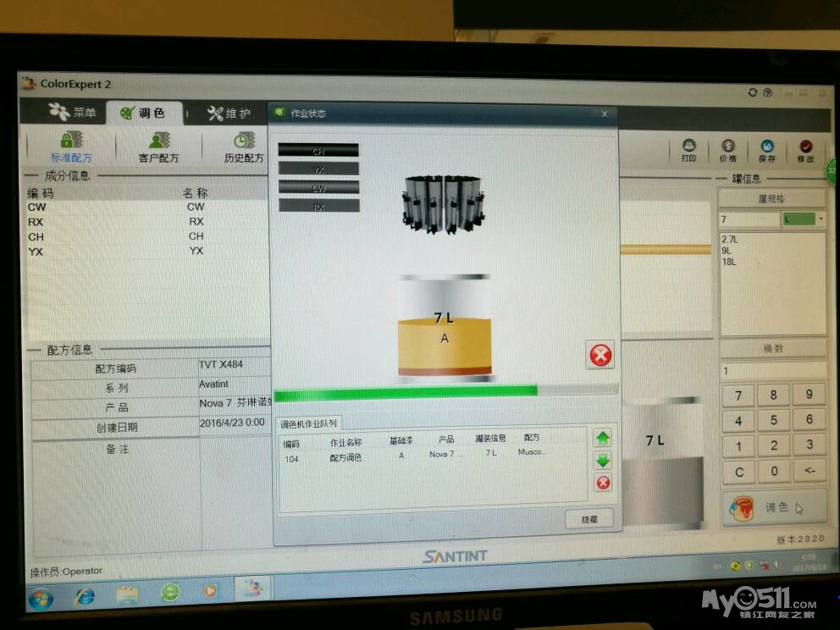840x630 pixels.
Task: Open 标准配方 standard formula icon
Action: click(71, 145)
